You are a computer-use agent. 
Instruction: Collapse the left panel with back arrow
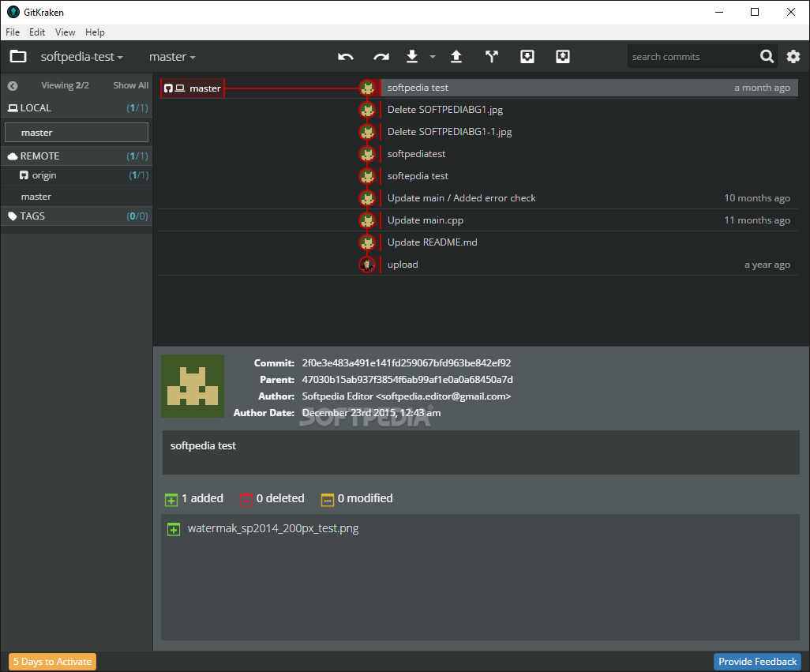click(13, 86)
